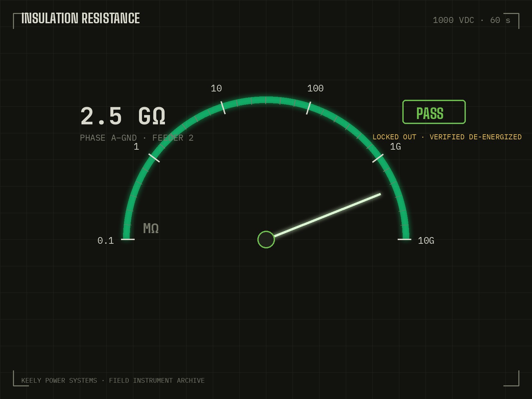
Task: Click the 10 scale label
Action: [x=216, y=88]
